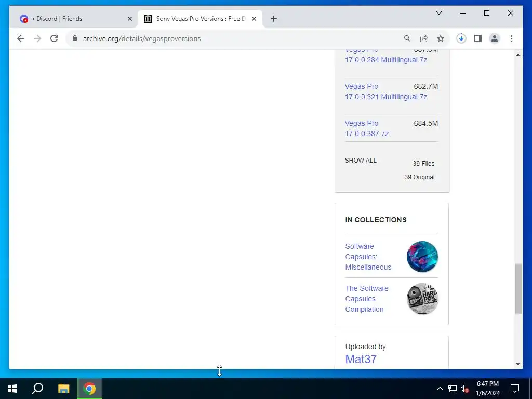Open Chrome profile avatar
532x399 pixels.
pyautogui.click(x=495, y=38)
